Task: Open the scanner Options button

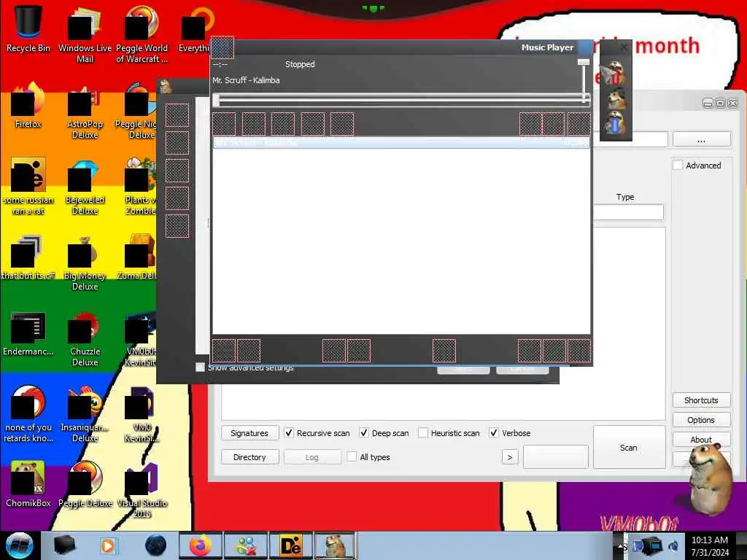Action: pos(701,420)
